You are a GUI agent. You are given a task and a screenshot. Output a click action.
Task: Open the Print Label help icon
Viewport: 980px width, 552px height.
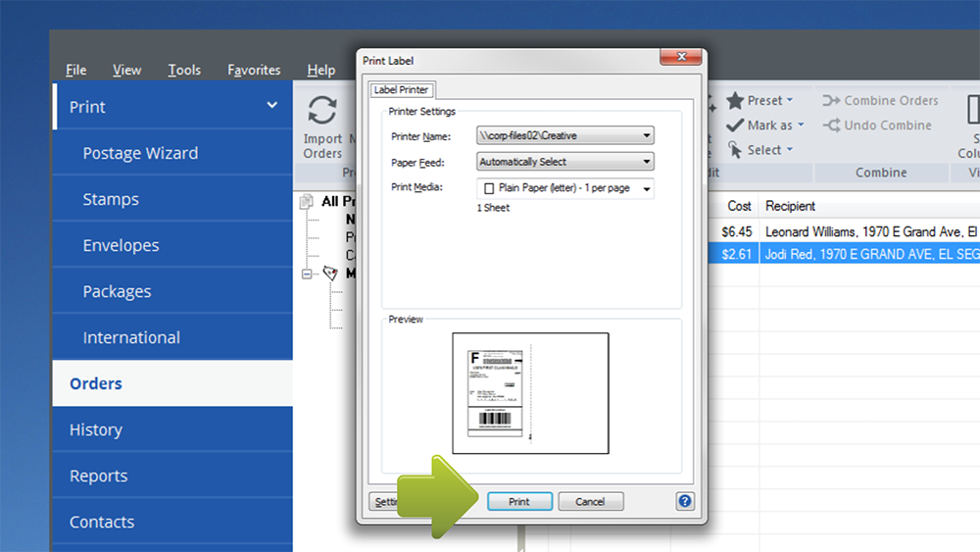[x=684, y=501]
